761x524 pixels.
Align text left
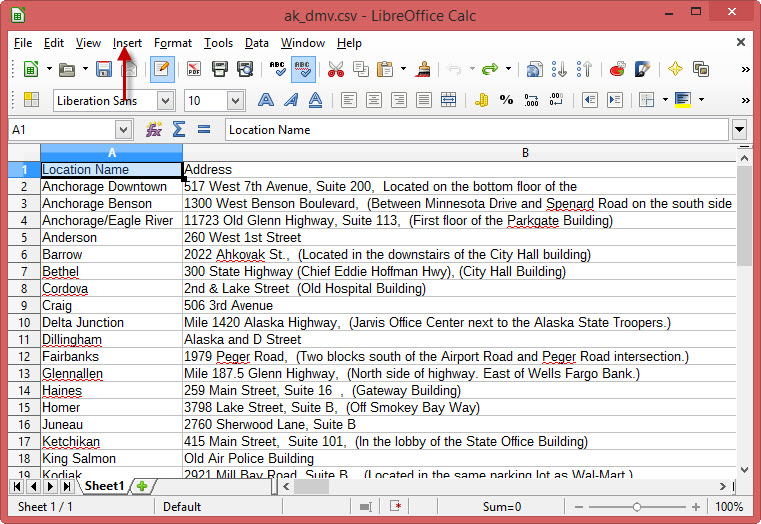coord(348,100)
